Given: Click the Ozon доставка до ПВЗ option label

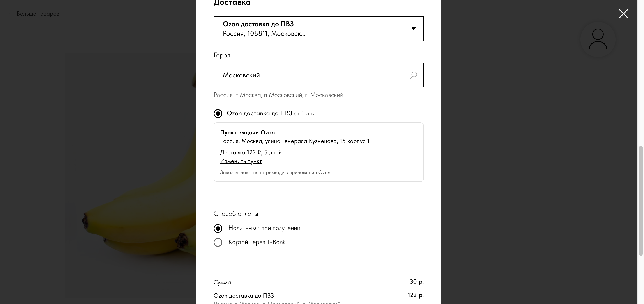Looking at the screenshot, I should pyautogui.click(x=259, y=113).
